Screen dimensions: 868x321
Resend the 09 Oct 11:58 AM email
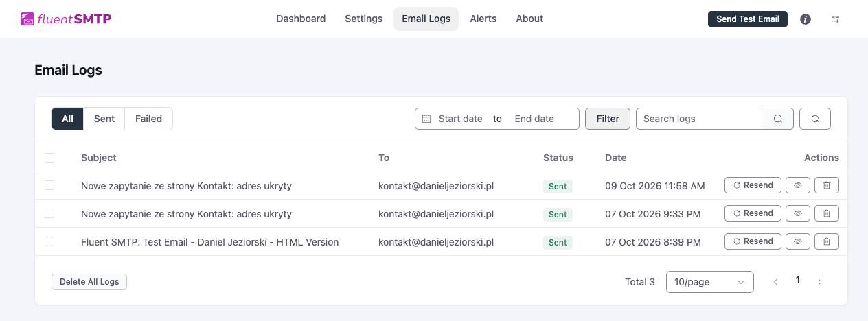click(753, 185)
